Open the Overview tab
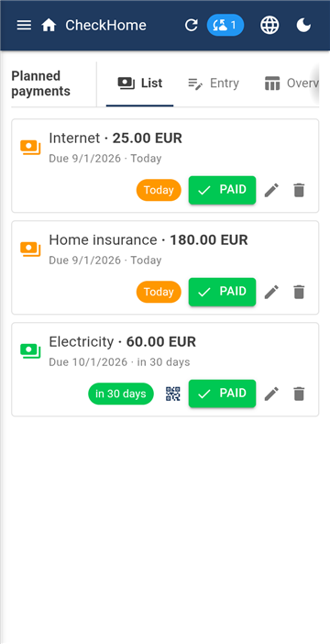This screenshot has width=330, height=644. pos(290,83)
